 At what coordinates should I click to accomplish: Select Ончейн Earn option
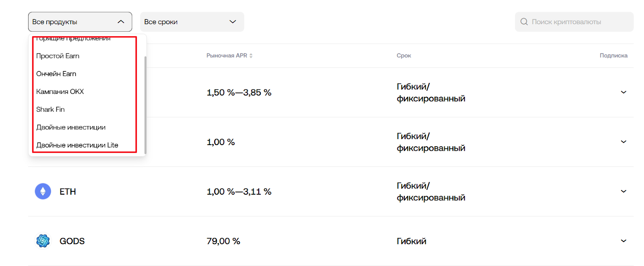(56, 74)
